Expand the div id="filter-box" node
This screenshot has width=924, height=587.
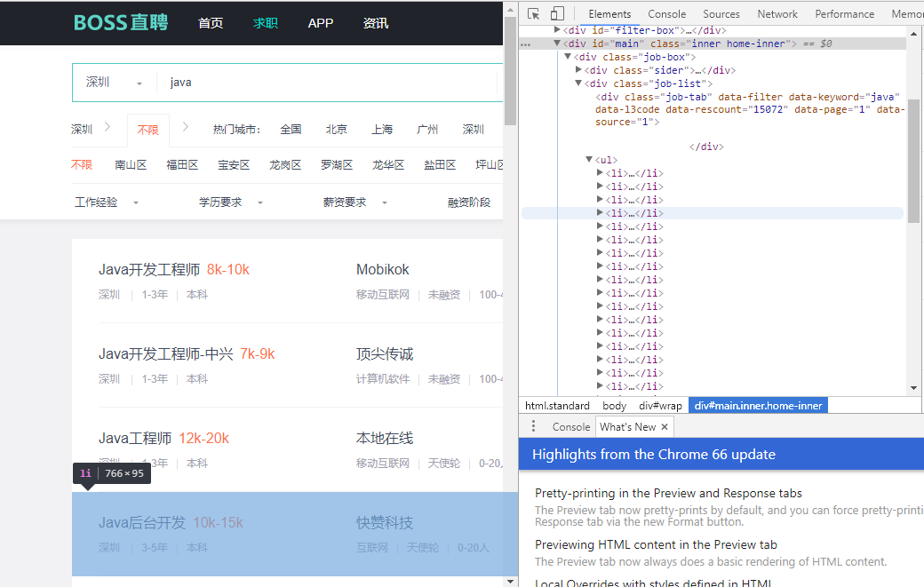point(557,29)
